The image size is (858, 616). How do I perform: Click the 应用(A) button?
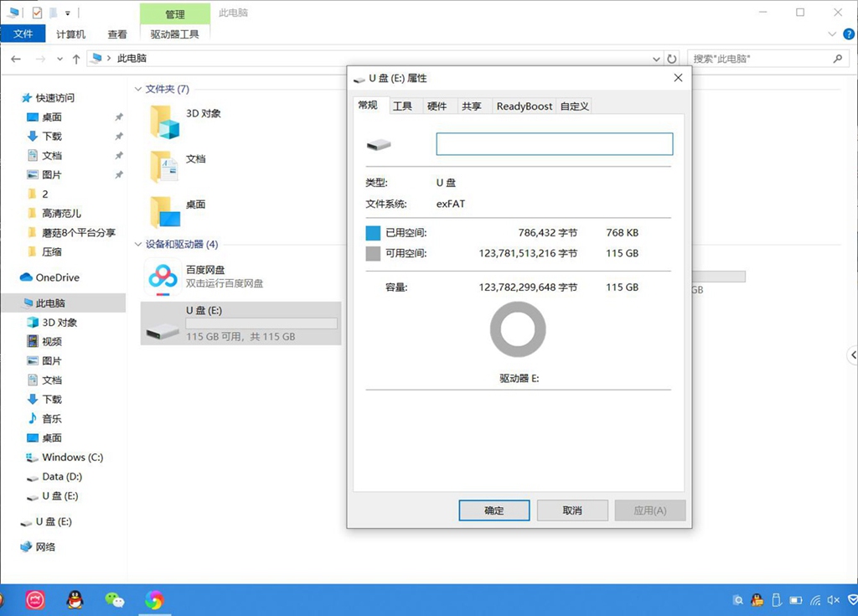[650, 510]
